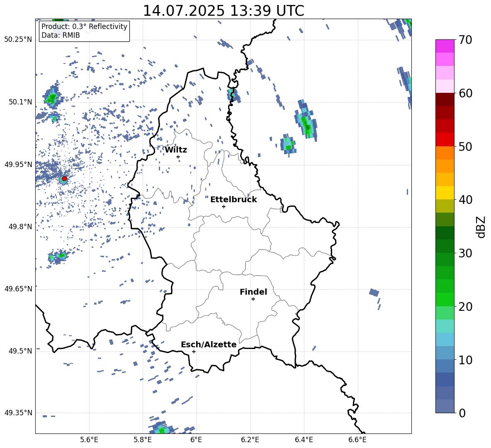This screenshot has width=491, height=448.
Task: Click the 49.8°N latitude label
Action: click(20, 227)
